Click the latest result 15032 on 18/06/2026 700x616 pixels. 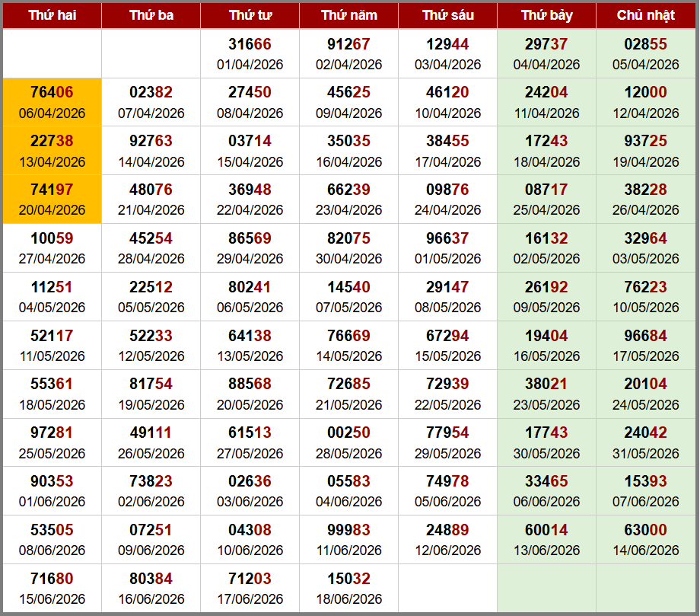[x=348, y=589]
